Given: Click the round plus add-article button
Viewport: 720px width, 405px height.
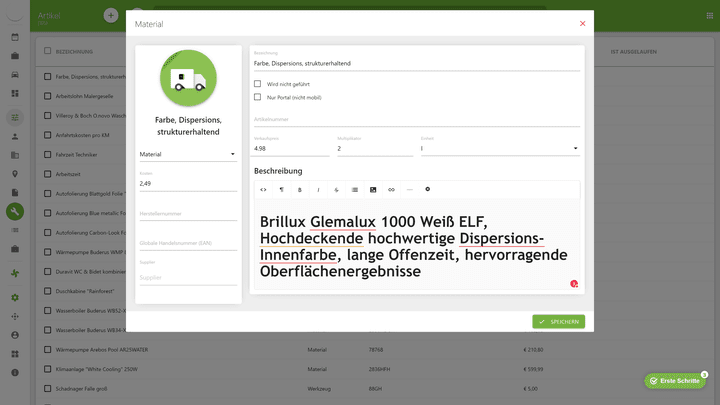Looking at the screenshot, I should click(111, 15).
